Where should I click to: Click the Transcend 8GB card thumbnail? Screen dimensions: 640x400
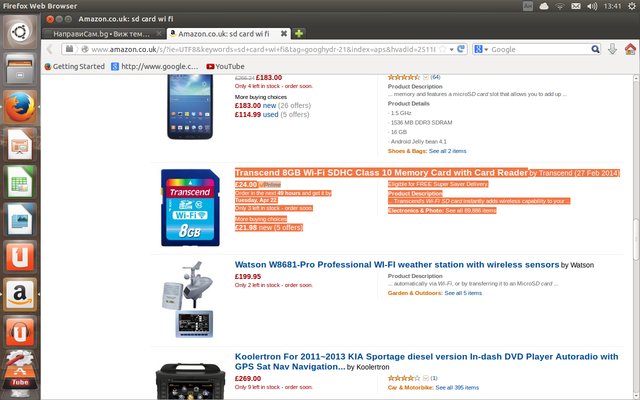pyautogui.click(x=190, y=207)
